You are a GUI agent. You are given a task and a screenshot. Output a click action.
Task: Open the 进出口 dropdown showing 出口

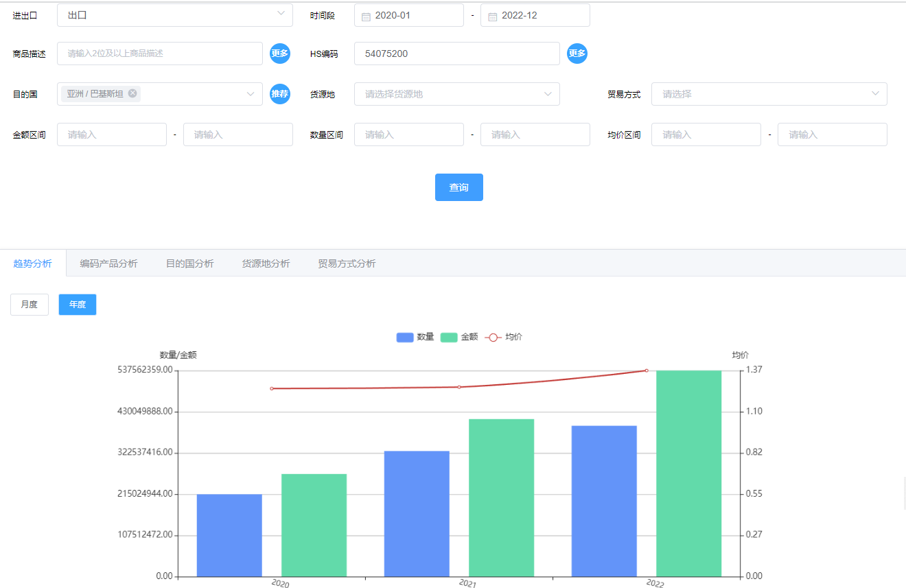click(x=175, y=14)
